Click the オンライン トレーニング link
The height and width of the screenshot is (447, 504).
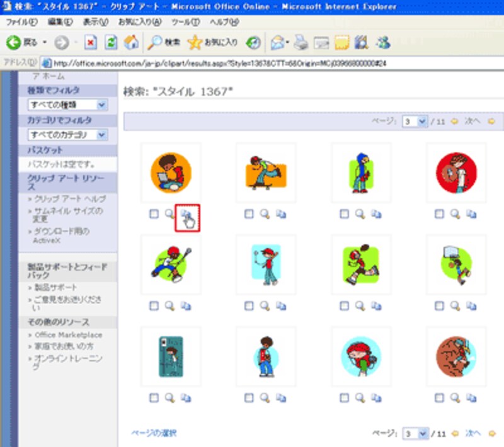click(67, 362)
